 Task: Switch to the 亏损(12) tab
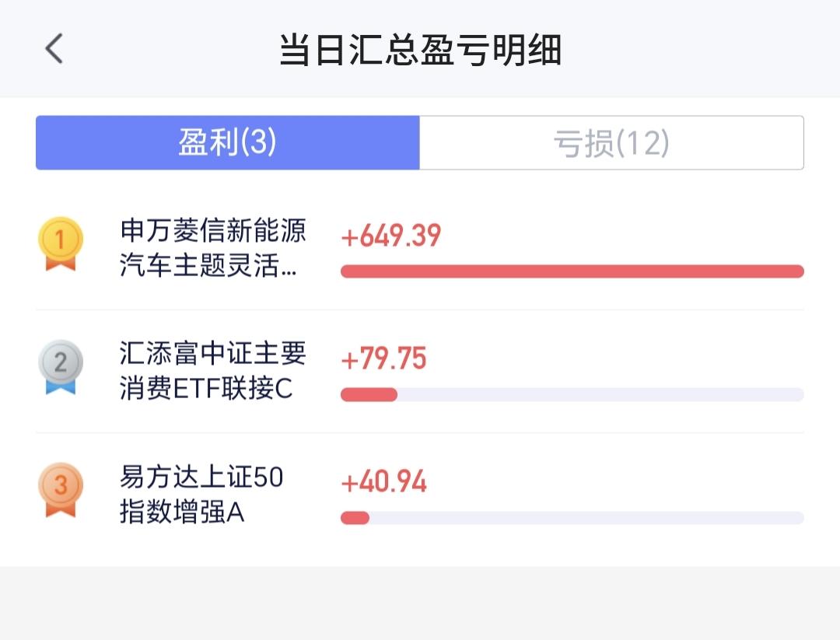(611, 143)
